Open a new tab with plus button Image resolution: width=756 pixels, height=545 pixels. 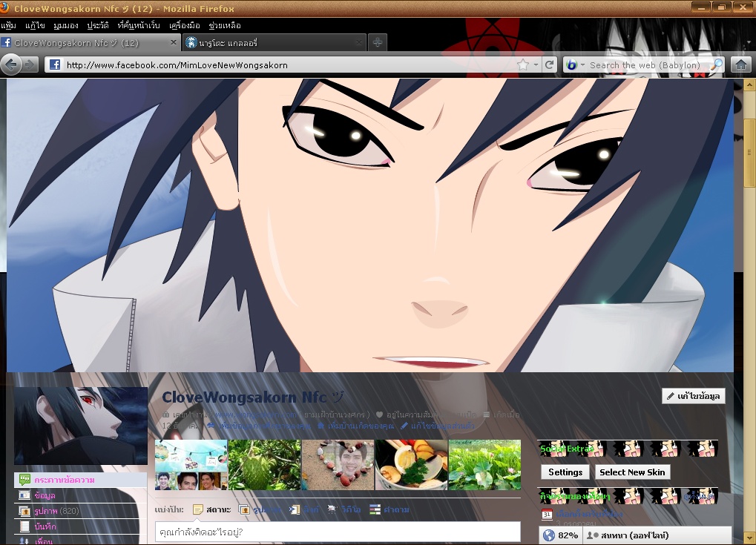[378, 42]
